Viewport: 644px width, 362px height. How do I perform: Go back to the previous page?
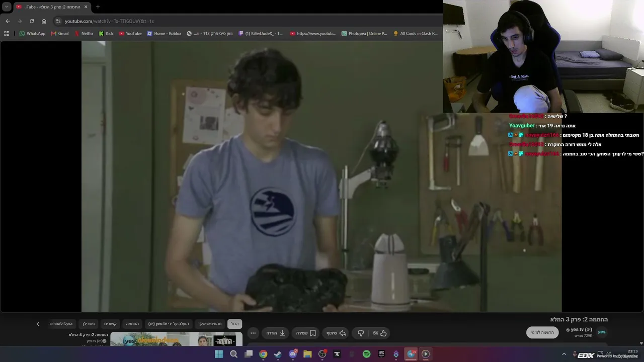[8, 21]
